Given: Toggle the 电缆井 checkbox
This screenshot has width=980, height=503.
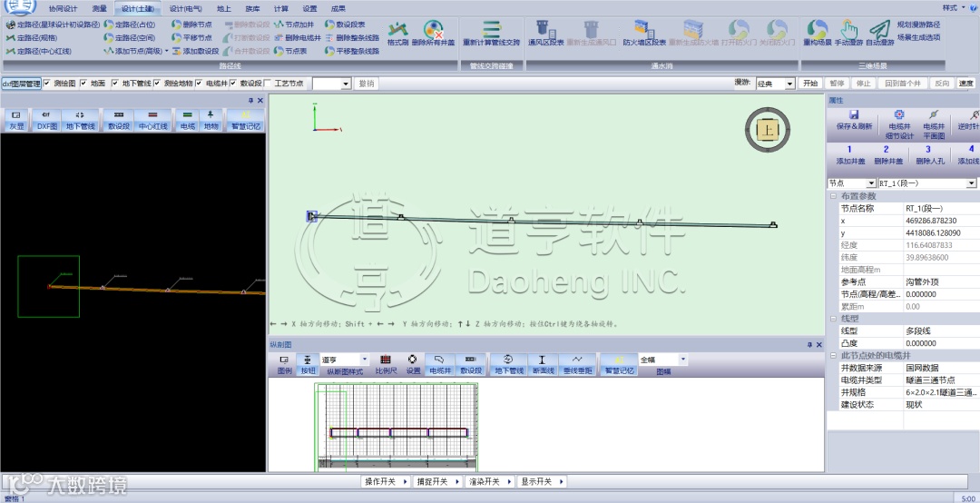Looking at the screenshot, I should click(200, 84).
